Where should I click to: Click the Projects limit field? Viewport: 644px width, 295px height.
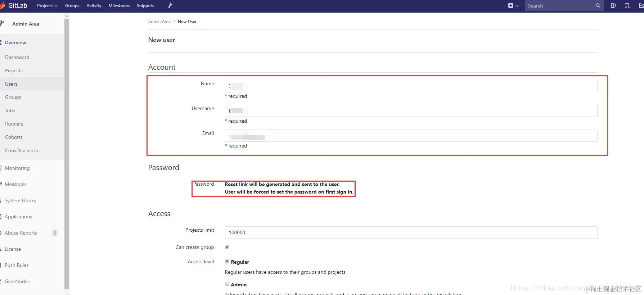(x=411, y=232)
